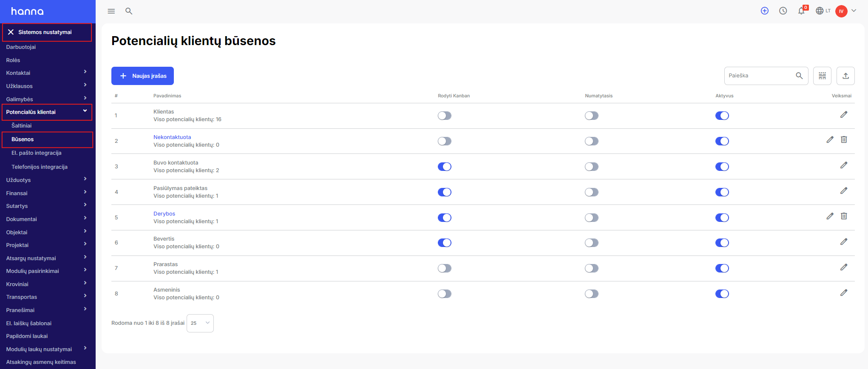
Task: Click Naujas įrašas button
Action: 142,76
